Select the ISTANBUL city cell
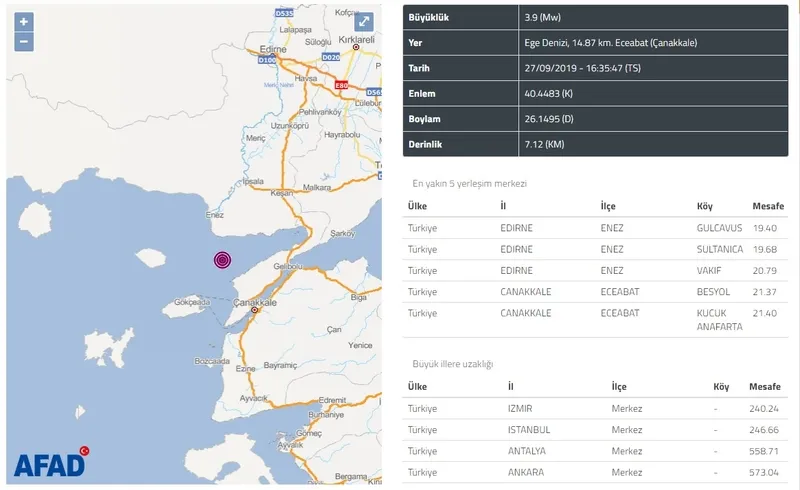 click(x=529, y=430)
